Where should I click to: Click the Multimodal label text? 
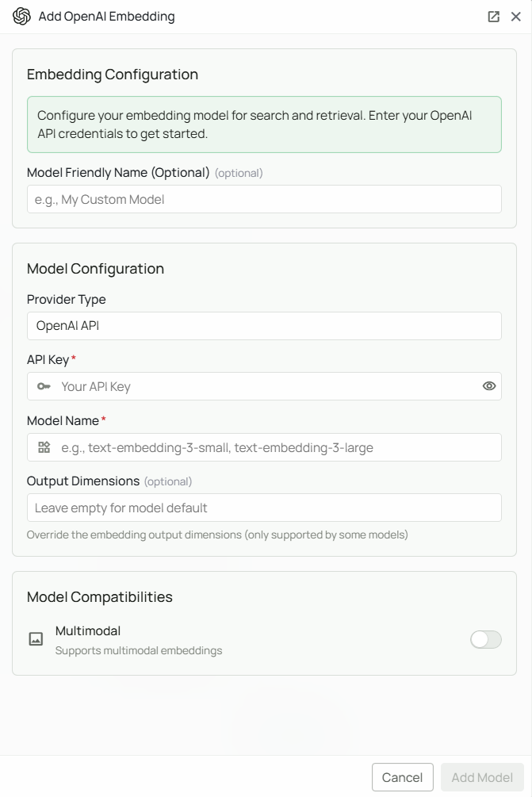point(88,630)
